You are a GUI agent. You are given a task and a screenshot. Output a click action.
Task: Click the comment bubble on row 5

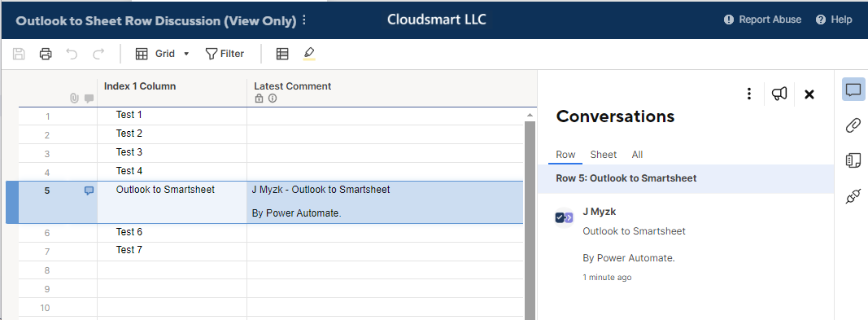89,191
